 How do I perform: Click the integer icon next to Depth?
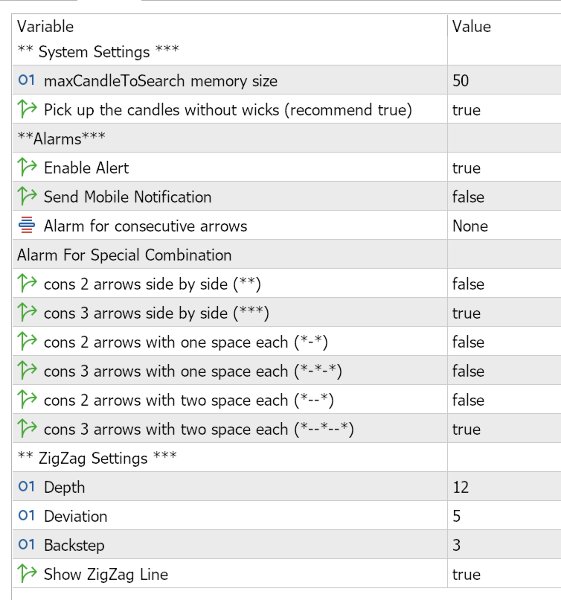point(26,487)
